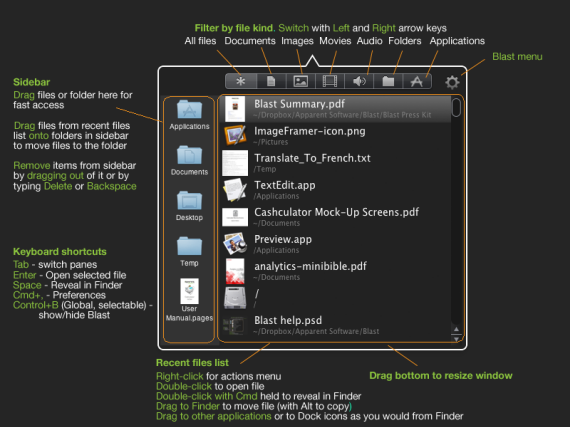The width and height of the screenshot is (570, 427).
Task: Select TextEdit.app in recent files
Action: tap(335, 190)
